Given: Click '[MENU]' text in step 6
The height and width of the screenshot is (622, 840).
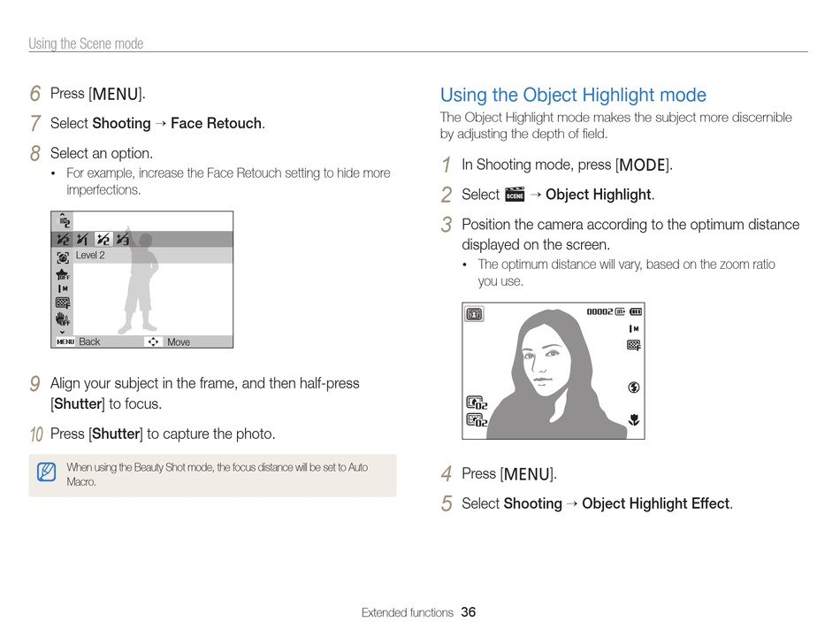Looking at the screenshot, I should 116,94.
